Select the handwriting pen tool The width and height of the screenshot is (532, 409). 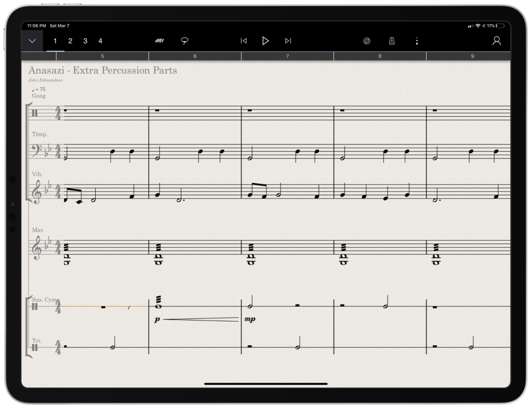coord(159,41)
